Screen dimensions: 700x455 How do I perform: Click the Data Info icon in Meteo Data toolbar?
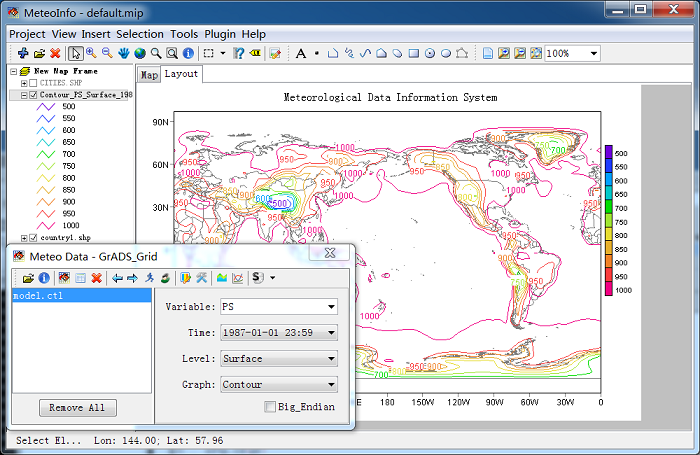point(44,278)
